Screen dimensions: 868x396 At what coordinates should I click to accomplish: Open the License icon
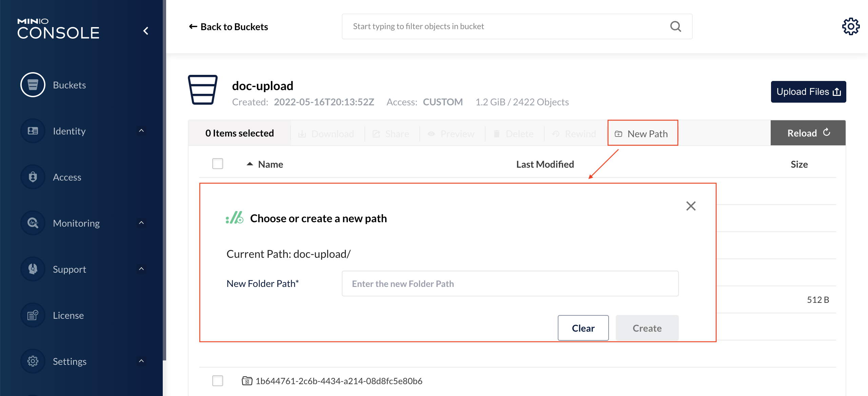coord(33,315)
